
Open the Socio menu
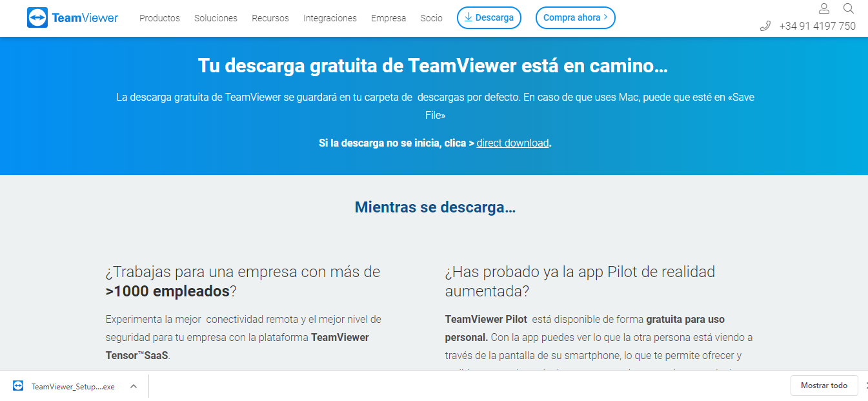[431, 18]
